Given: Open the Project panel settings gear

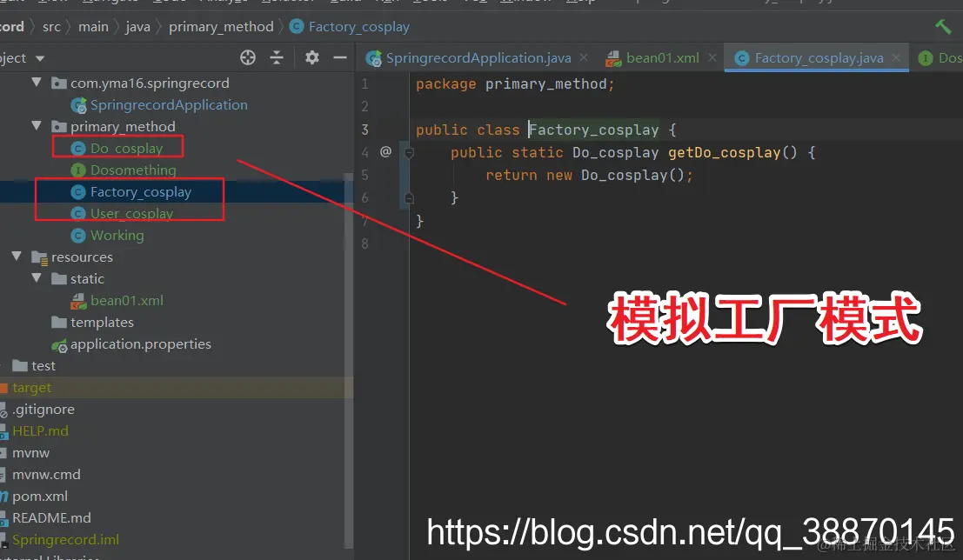Looking at the screenshot, I should (312, 57).
